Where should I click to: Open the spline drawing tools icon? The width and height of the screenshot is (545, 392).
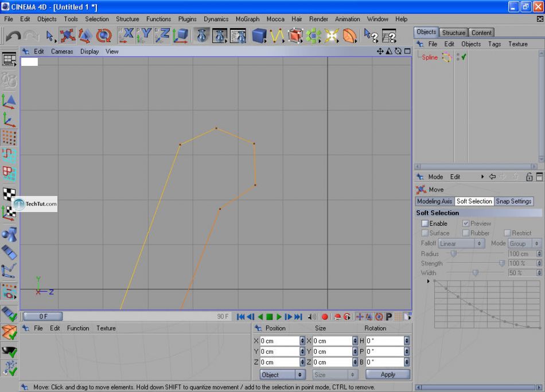(277, 36)
